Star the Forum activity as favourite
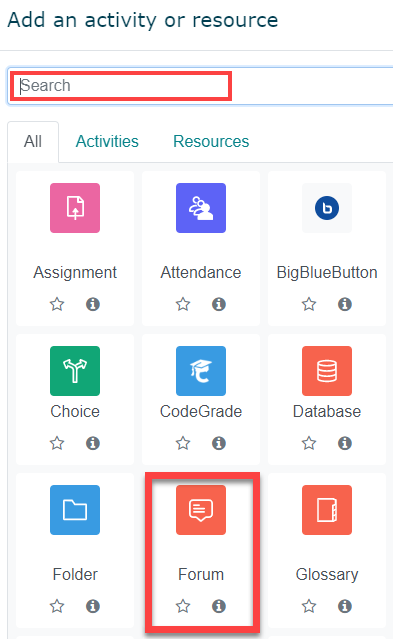 pyautogui.click(x=183, y=606)
